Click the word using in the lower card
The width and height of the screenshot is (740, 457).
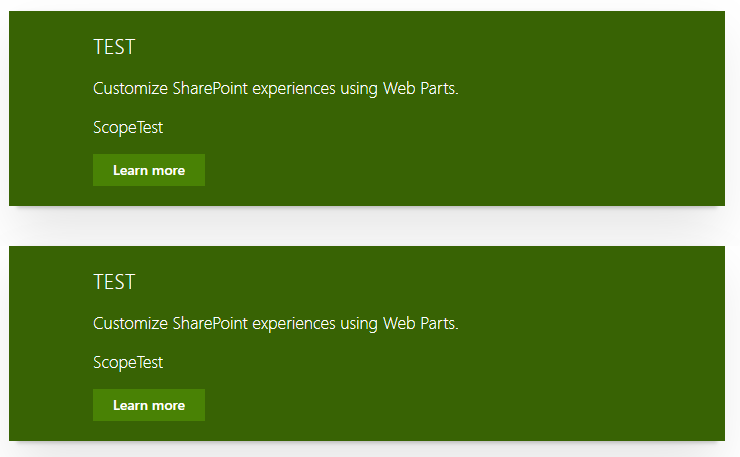point(359,324)
